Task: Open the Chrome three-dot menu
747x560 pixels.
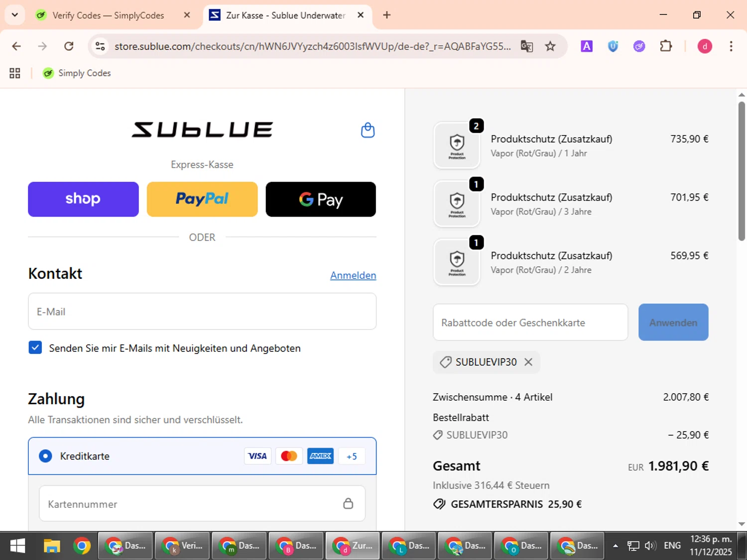Action: pyautogui.click(x=731, y=46)
